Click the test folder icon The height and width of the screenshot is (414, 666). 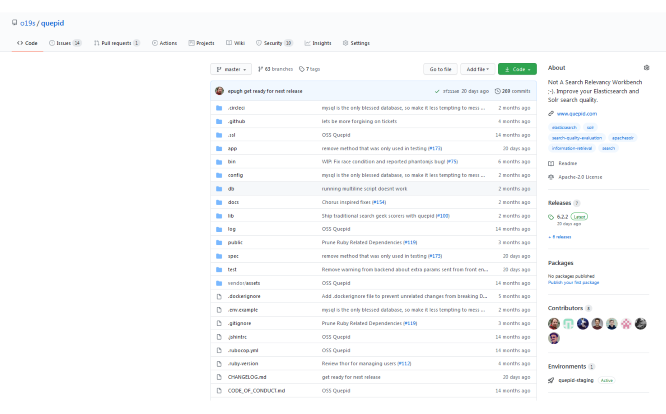[219, 270]
